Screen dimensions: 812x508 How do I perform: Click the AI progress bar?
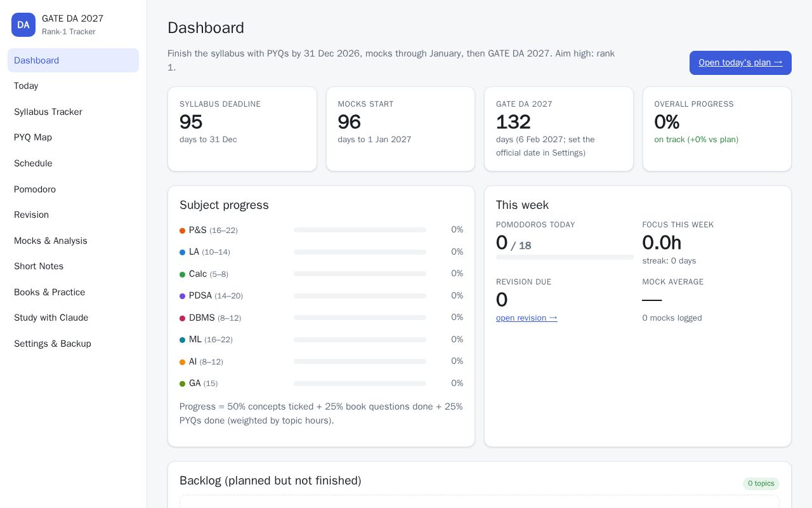(x=360, y=361)
